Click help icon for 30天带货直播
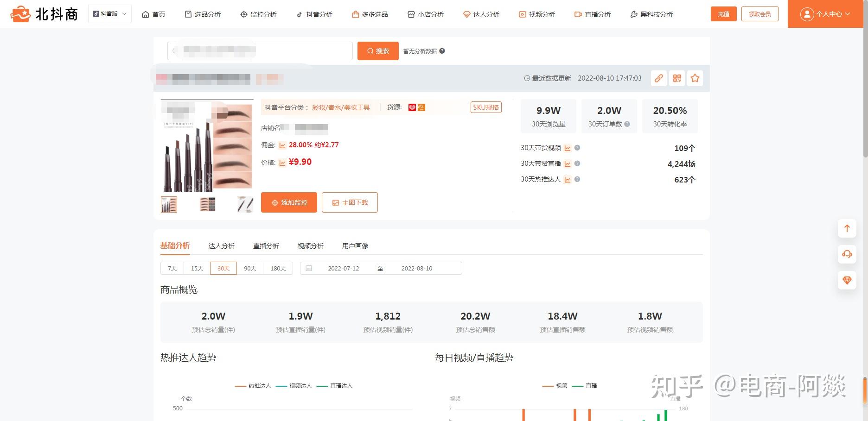 [x=577, y=163]
